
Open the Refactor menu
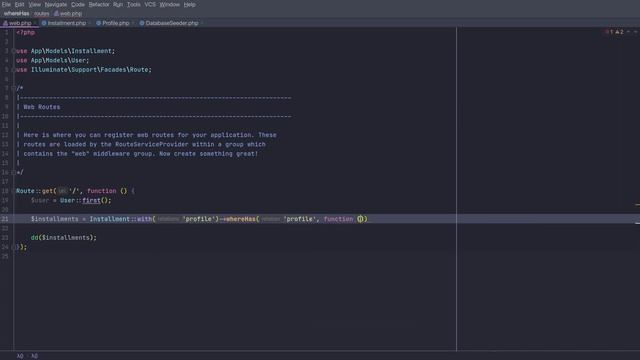(99, 4)
